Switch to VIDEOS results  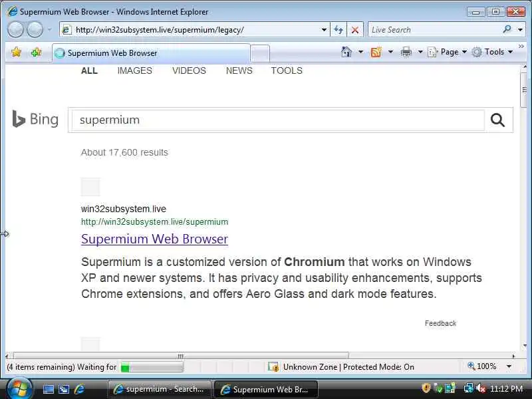189,70
